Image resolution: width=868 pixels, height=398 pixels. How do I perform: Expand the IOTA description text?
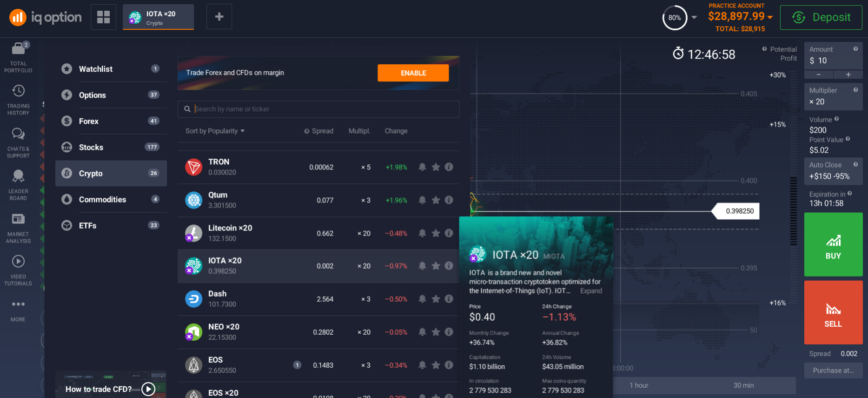point(591,291)
